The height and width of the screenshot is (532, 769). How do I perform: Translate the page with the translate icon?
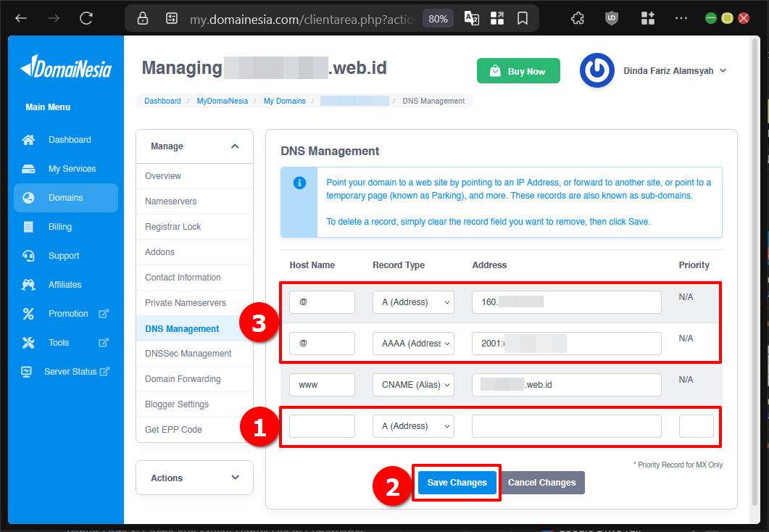pos(471,17)
